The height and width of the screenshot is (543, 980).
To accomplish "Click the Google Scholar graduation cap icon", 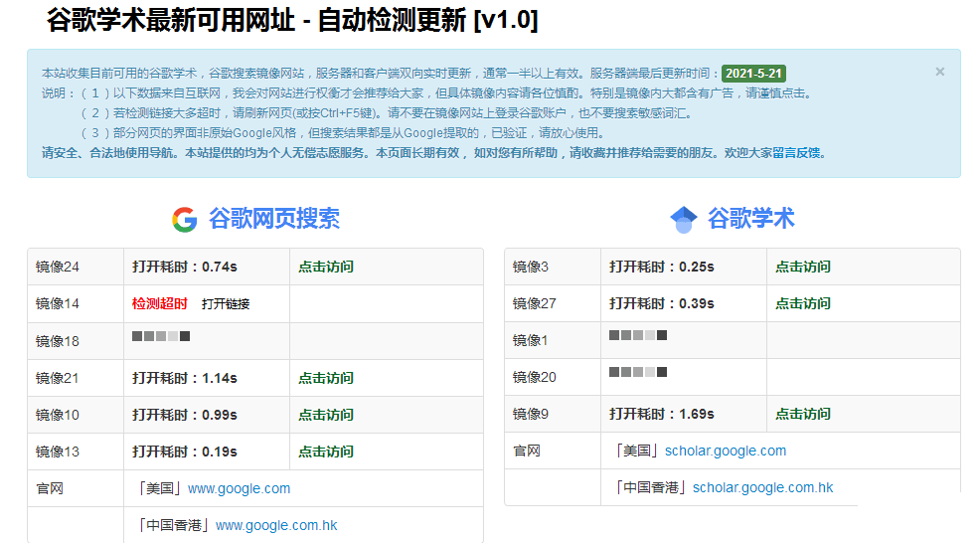I will 683,220.
